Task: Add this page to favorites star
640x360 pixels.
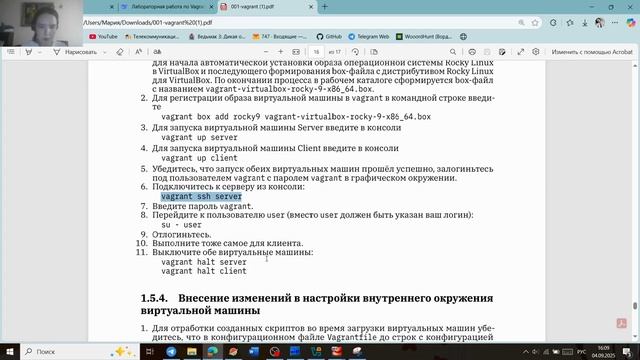Action: (535, 23)
